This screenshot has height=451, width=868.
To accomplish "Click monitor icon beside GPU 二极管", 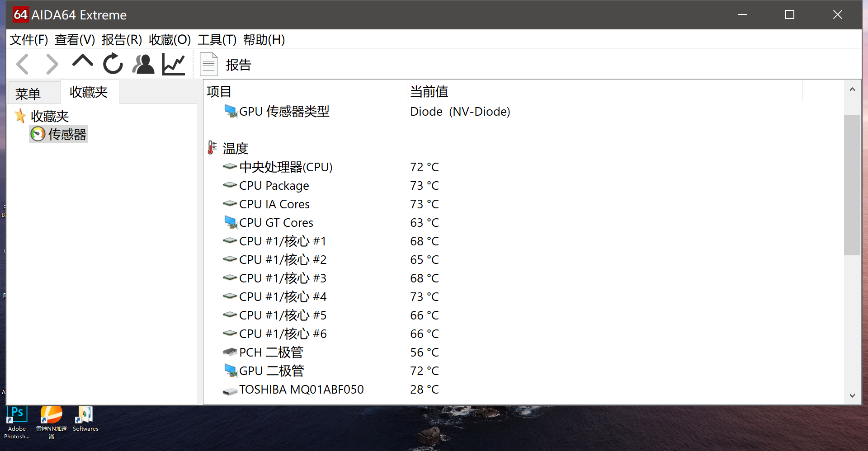I will 231,371.
